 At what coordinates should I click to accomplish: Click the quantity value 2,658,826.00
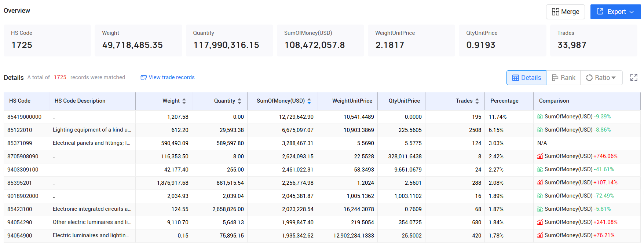[228, 209]
